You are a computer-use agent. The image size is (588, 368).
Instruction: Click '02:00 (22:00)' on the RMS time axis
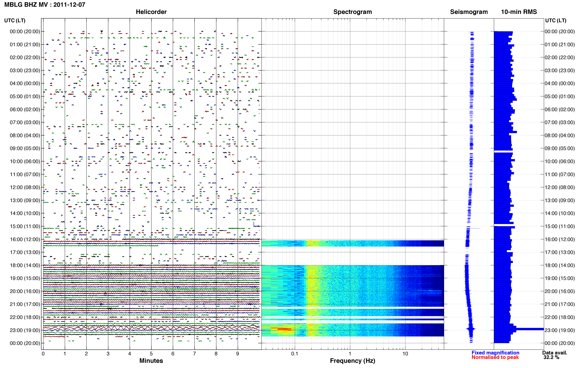560,57
